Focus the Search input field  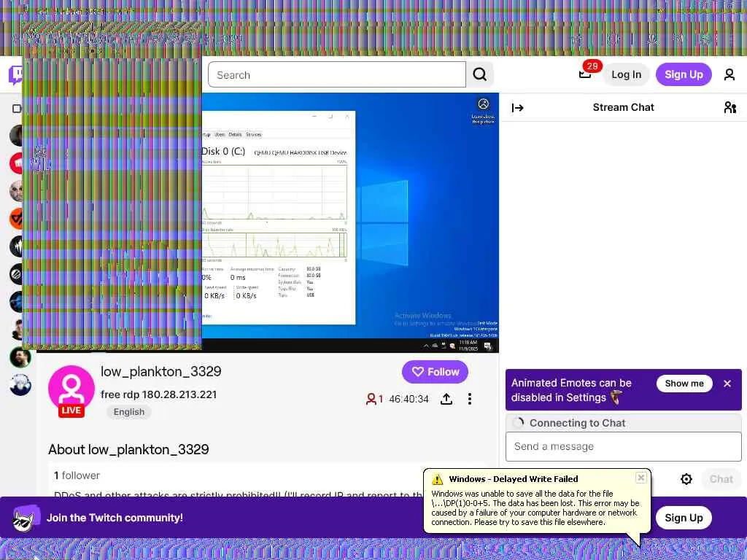point(337,74)
